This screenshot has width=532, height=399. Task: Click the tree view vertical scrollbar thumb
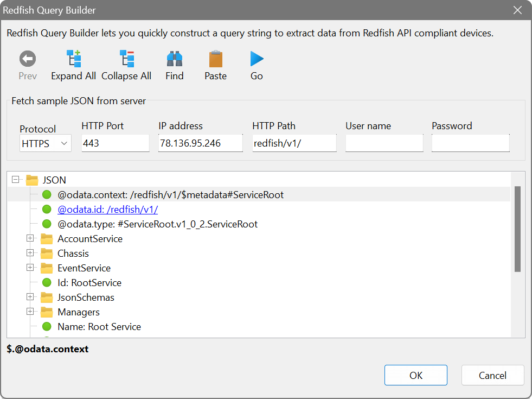coord(517,229)
